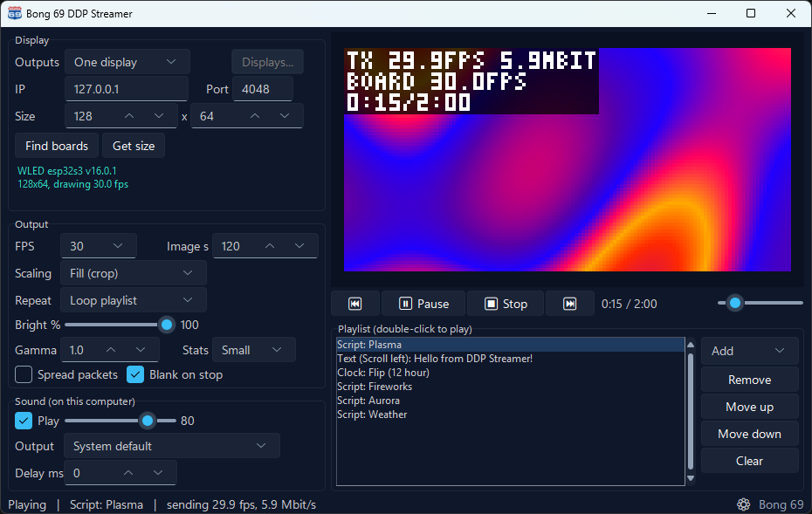The image size is (812, 514).
Task: Decrease Image s value down arrow
Action: (x=299, y=246)
